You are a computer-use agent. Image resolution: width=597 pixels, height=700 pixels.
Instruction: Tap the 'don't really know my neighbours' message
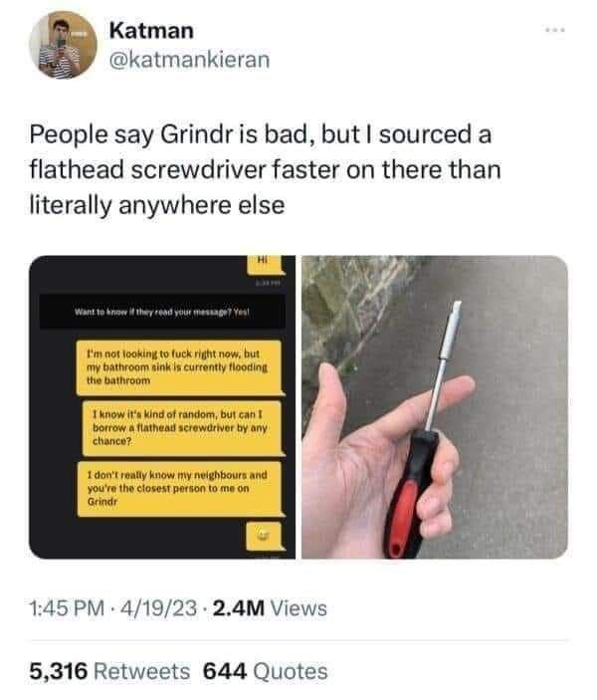click(180, 488)
